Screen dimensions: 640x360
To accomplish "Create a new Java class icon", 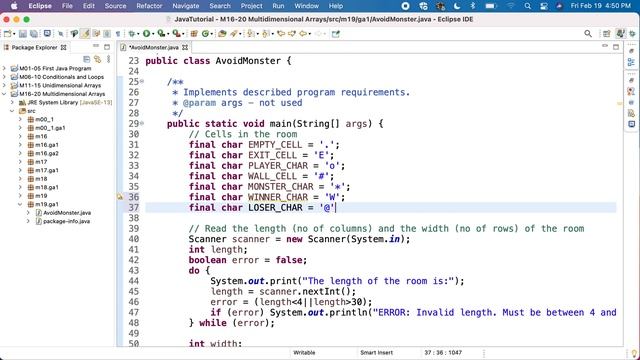I will click(x=205, y=34).
